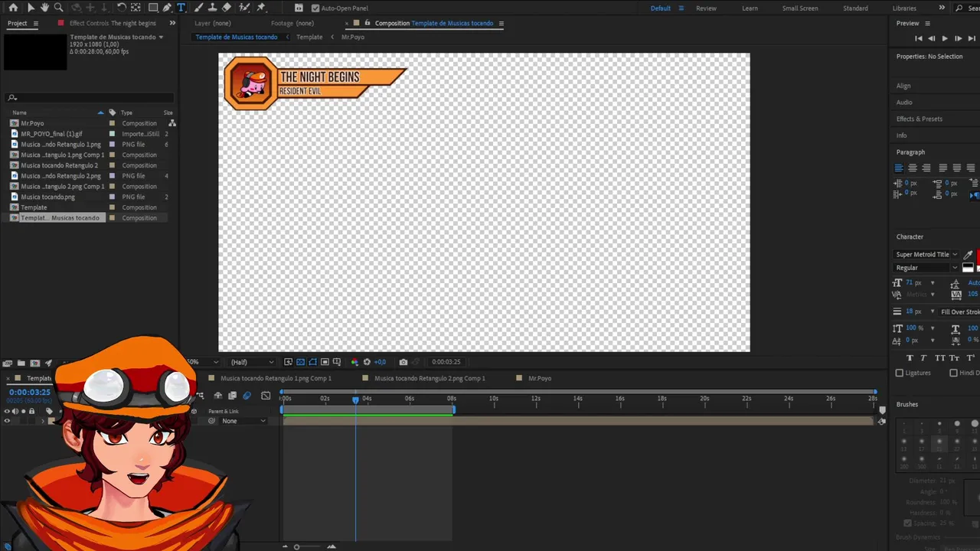Select the Roto Brush tool
The height and width of the screenshot is (551, 980).
pyautogui.click(x=244, y=8)
